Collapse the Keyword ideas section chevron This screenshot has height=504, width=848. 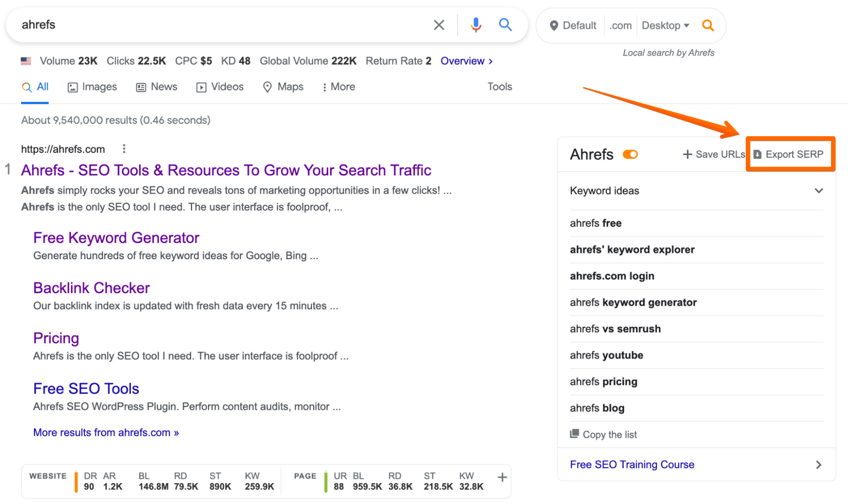(x=819, y=191)
